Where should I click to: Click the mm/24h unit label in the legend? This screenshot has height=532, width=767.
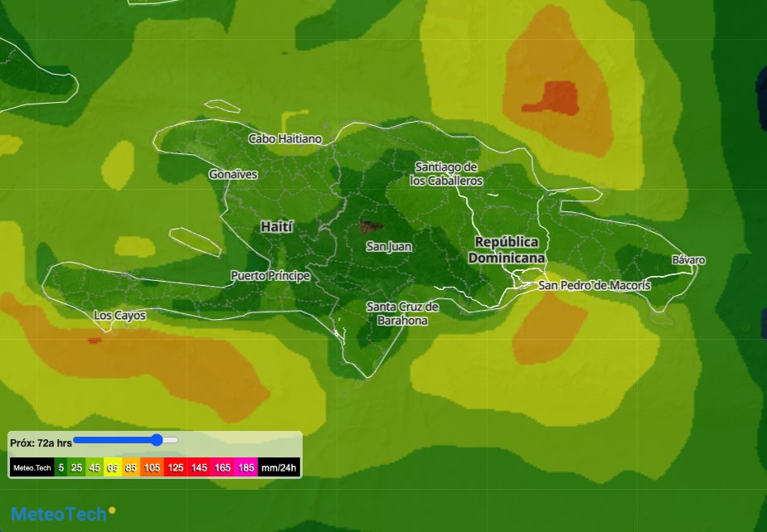click(x=279, y=468)
